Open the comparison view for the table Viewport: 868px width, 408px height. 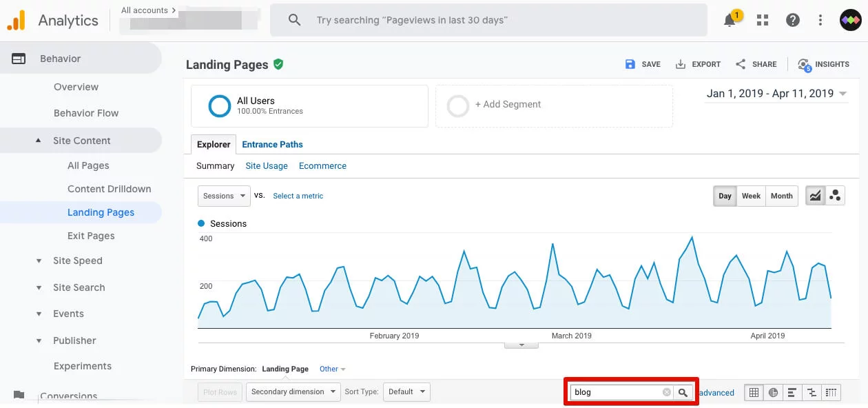[812, 392]
